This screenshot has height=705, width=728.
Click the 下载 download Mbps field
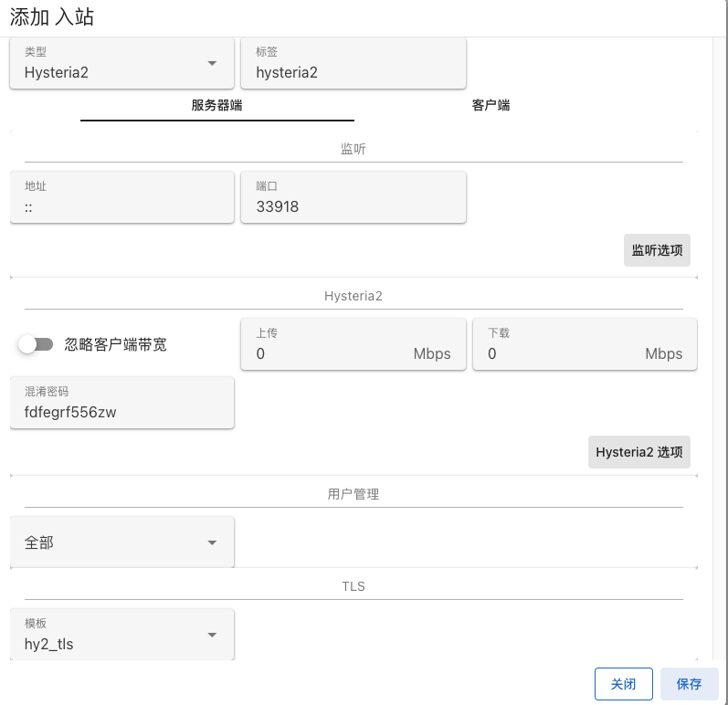pos(585,344)
